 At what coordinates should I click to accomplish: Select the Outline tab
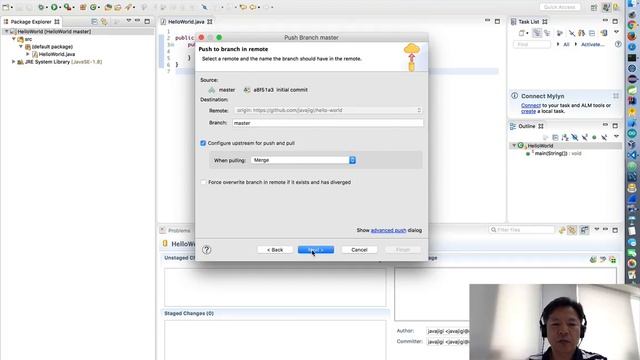[x=527, y=126]
